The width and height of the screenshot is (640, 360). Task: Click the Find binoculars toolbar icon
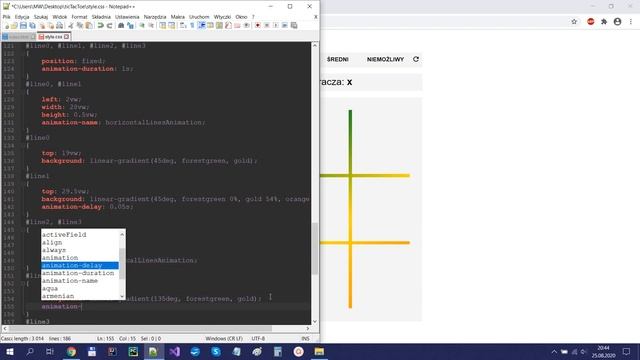click(121, 26)
